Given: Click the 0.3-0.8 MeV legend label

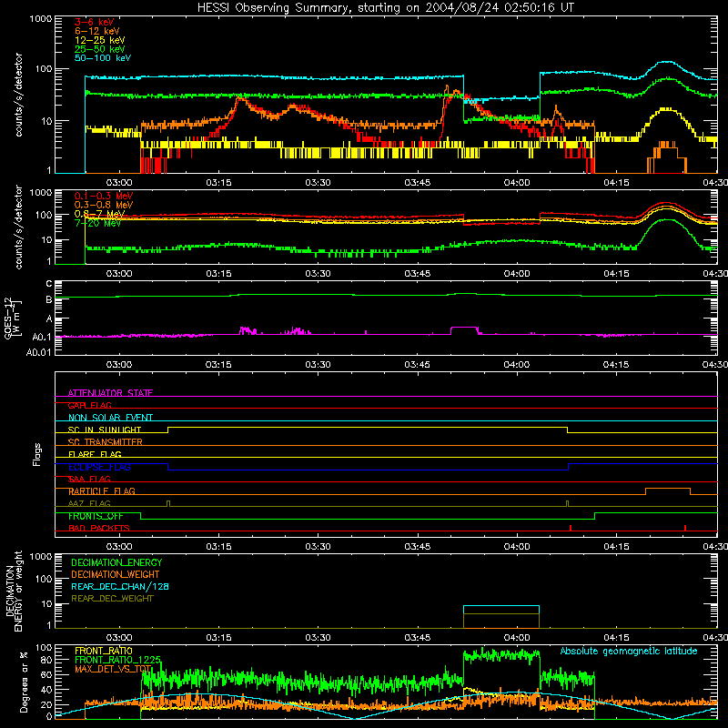Looking at the screenshot, I should point(104,205).
